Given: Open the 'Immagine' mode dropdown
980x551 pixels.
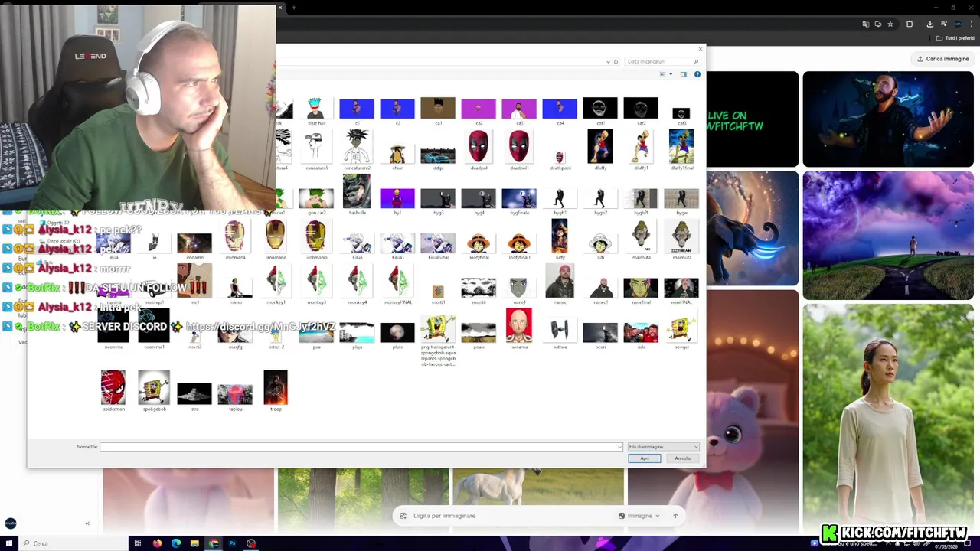Looking at the screenshot, I should click(x=639, y=516).
